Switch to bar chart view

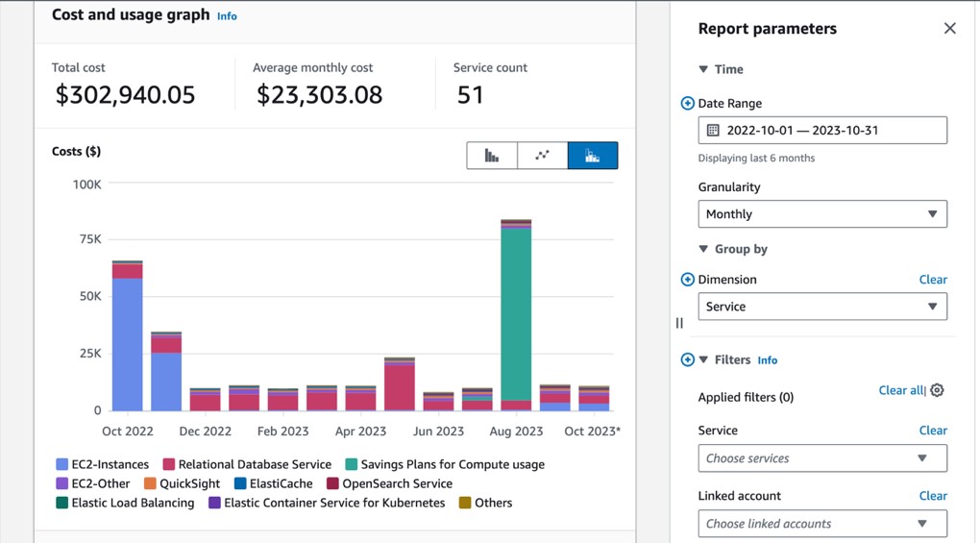[492, 156]
